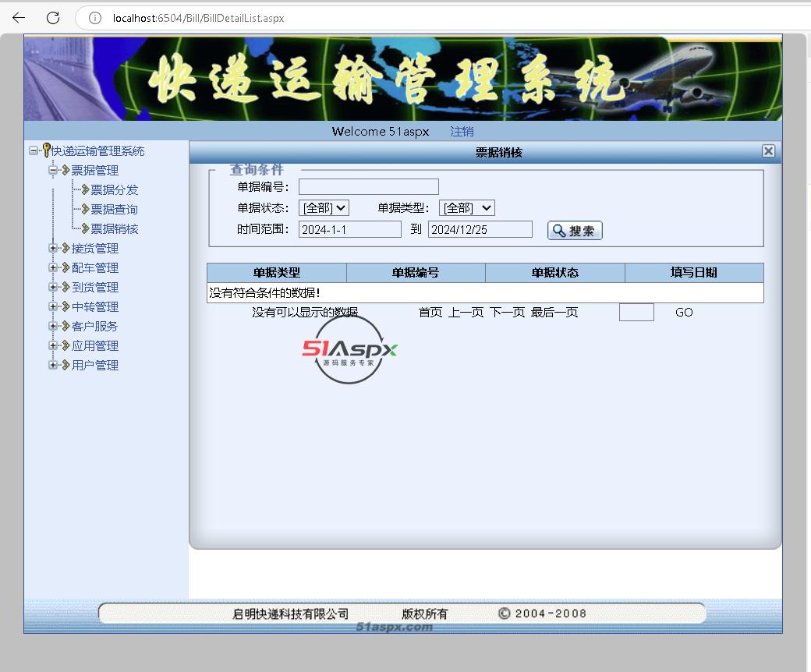Click the arrow icon beside 接货管理
The image size is (811, 672).
(x=66, y=248)
